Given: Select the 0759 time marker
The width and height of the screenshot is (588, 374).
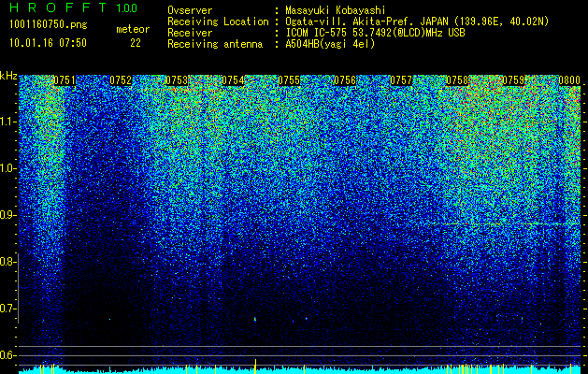Looking at the screenshot, I should 513,80.
